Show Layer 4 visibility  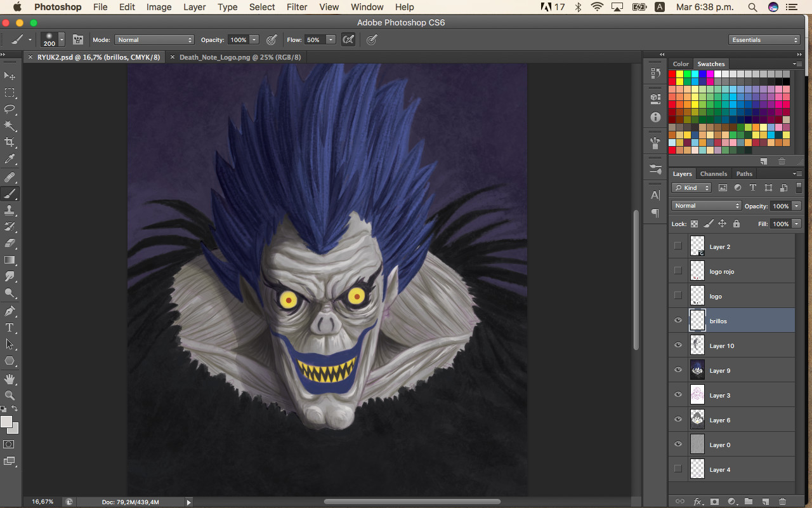(678, 469)
